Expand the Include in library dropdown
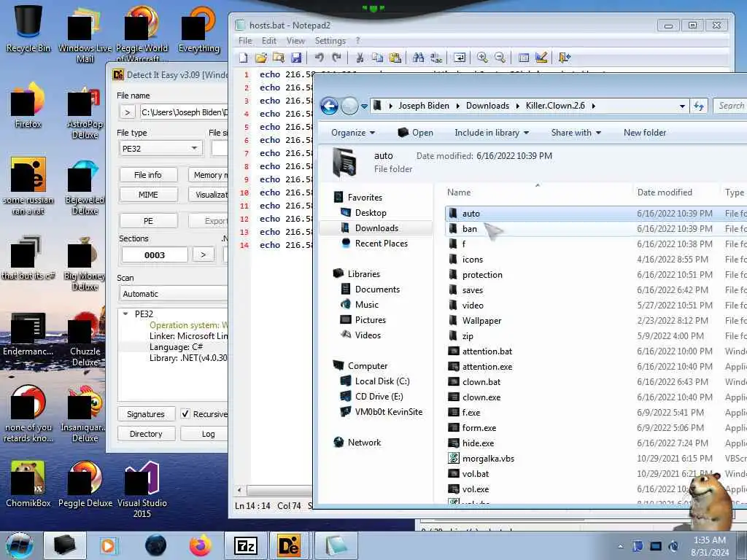 point(492,133)
